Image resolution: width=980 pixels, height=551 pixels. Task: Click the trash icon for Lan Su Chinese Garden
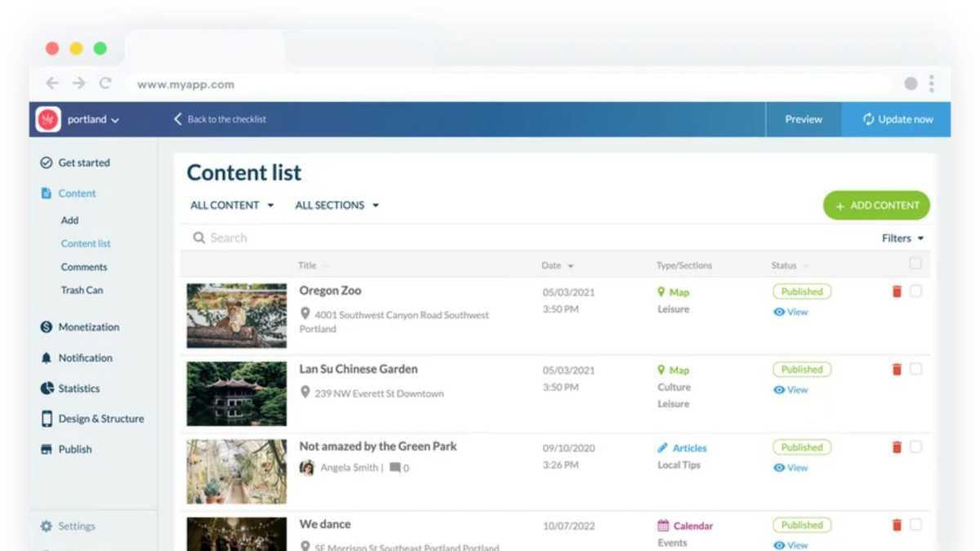click(896, 370)
